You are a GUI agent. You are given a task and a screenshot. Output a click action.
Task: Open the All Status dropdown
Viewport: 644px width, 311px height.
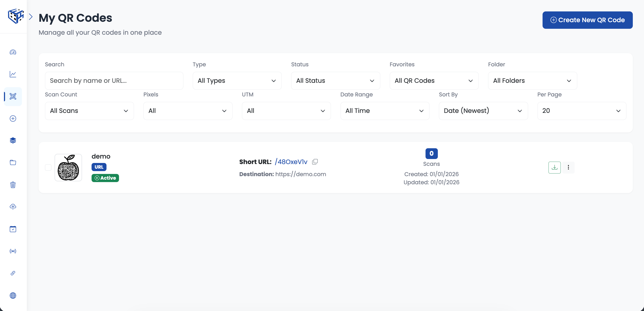(x=335, y=81)
